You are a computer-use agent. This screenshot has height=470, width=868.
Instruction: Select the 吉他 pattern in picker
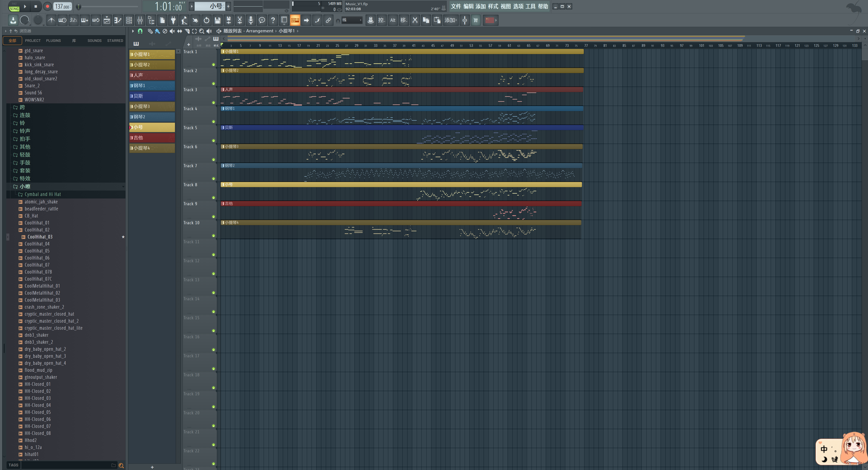[x=152, y=138]
